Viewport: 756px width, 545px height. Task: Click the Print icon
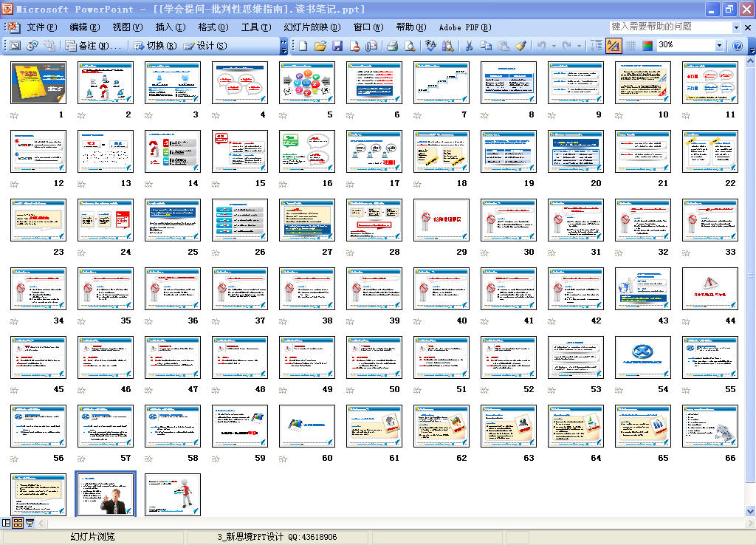[393, 45]
